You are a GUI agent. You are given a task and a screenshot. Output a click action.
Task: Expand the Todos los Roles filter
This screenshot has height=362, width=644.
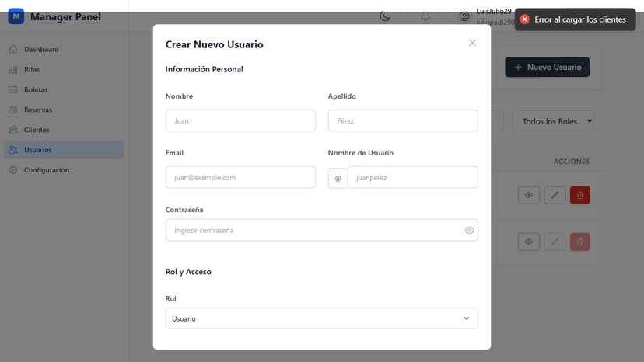click(552, 121)
